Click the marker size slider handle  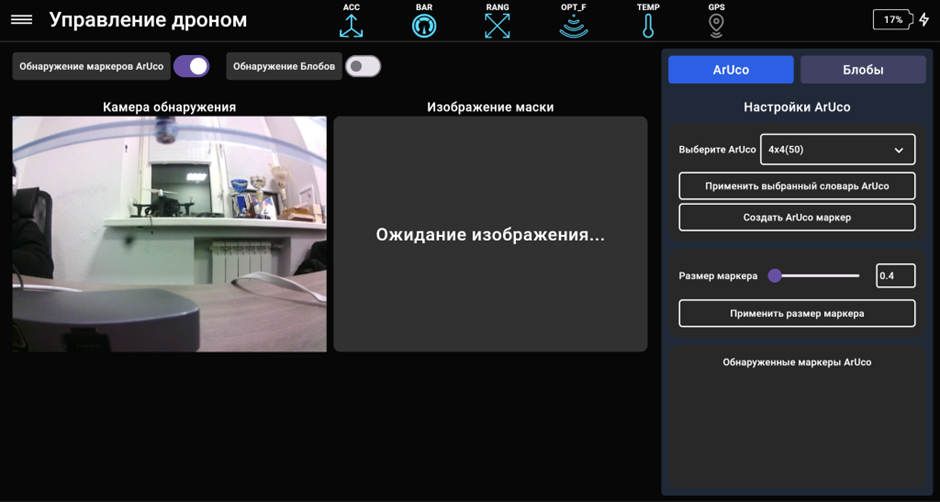coord(775,275)
